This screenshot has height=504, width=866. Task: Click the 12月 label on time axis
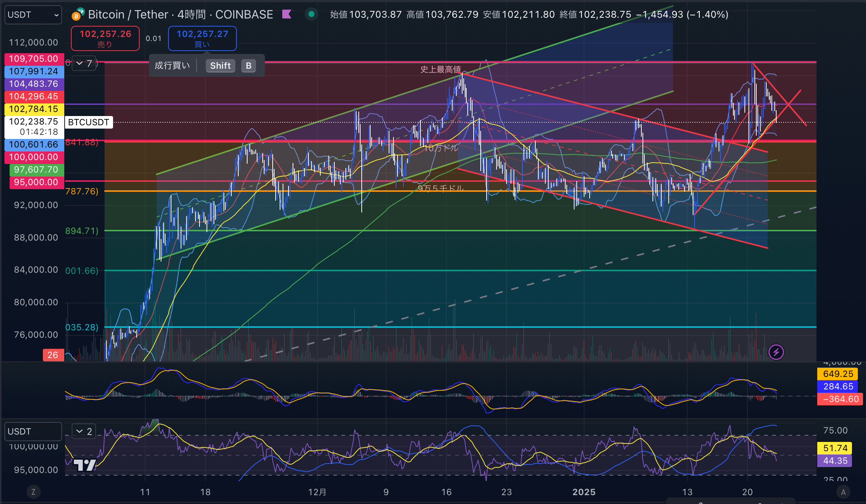(x=317, y=492)
